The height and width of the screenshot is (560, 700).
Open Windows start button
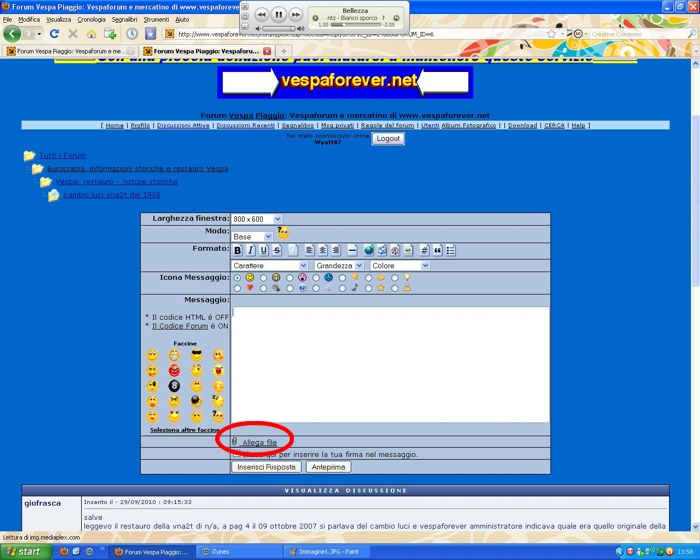click(26, 552)
